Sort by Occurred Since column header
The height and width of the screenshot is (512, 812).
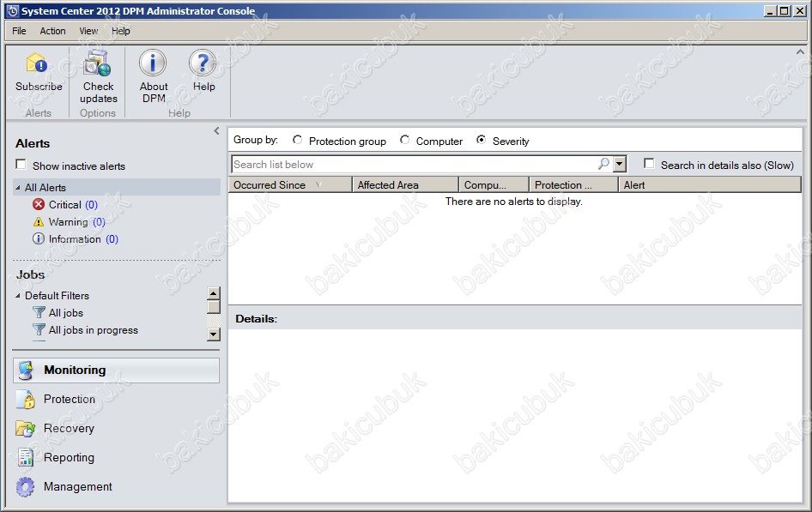pos(290,184)
